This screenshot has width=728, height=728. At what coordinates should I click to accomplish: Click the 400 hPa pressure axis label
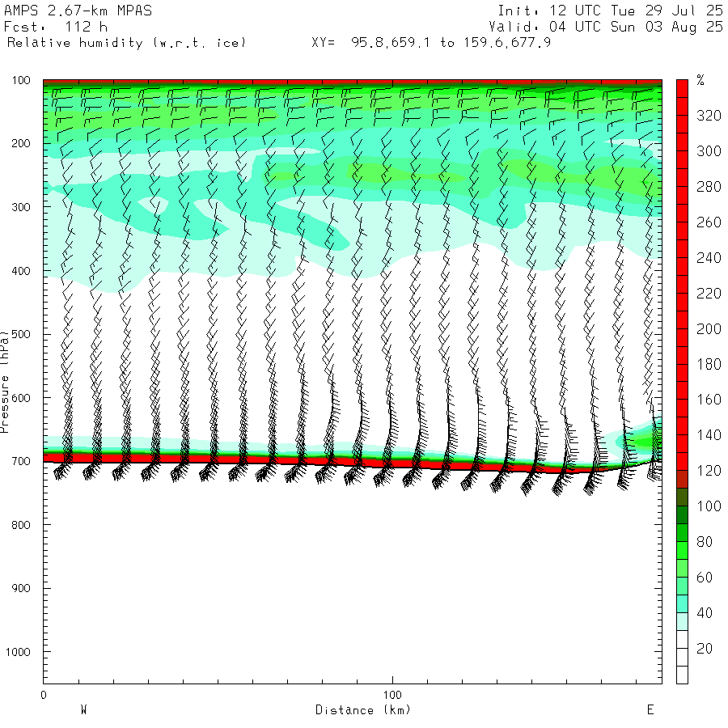click(x=21, y=271)
